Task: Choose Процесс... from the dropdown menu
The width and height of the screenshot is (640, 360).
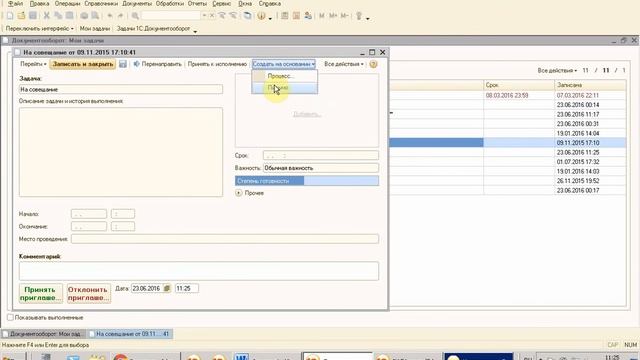Action: tap(284, 76)
